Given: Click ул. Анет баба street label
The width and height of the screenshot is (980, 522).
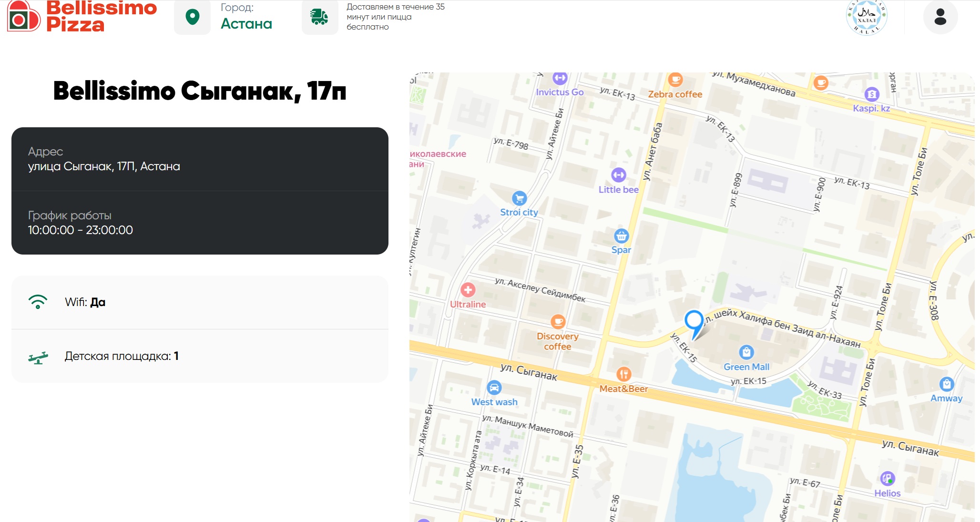Looking at the screenshot, I should [653, 151].
